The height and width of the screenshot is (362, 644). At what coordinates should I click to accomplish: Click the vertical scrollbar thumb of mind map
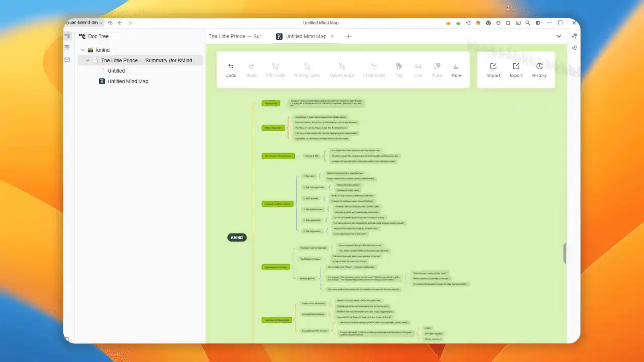pos(565,253)
